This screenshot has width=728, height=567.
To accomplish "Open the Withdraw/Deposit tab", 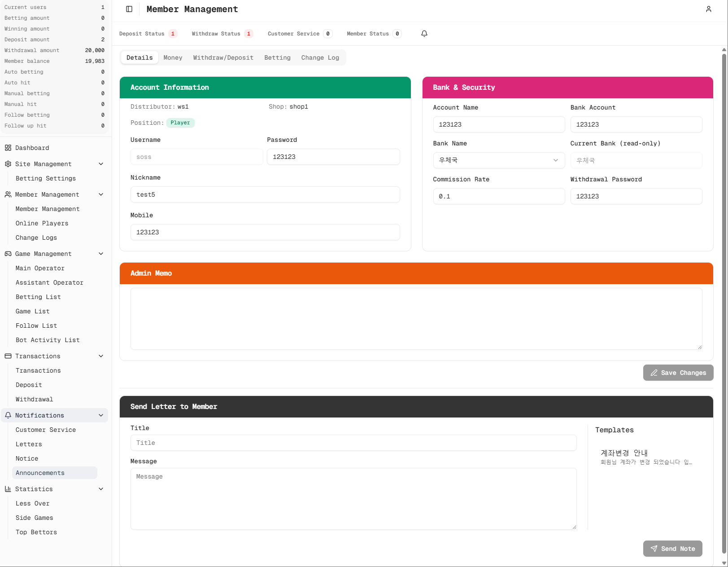I will [x=223, y=57].
